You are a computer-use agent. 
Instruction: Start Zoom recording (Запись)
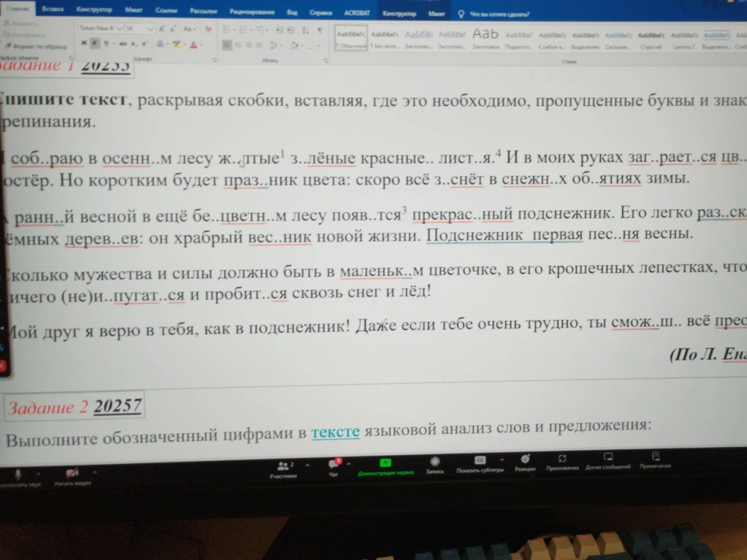pos(435,465)
